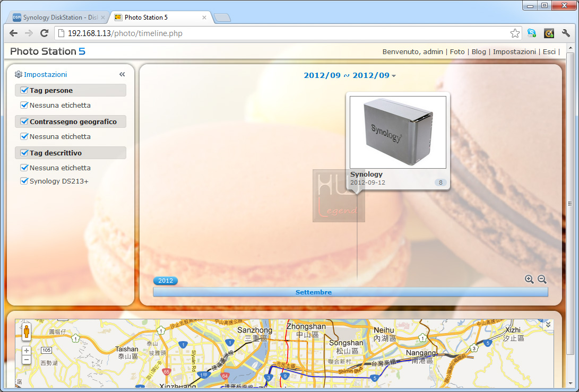Open the Chrome wrench menu

pyautogui.click(x=566, y=33)
